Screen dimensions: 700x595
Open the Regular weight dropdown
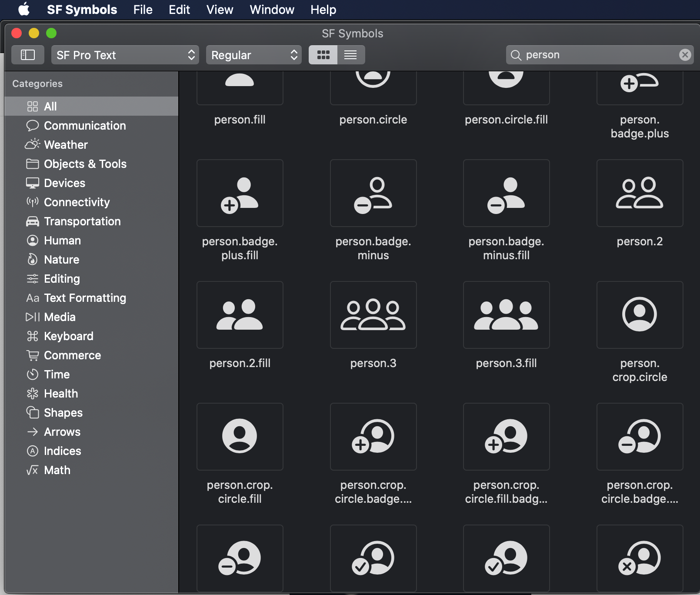click(x=254, y=55)
